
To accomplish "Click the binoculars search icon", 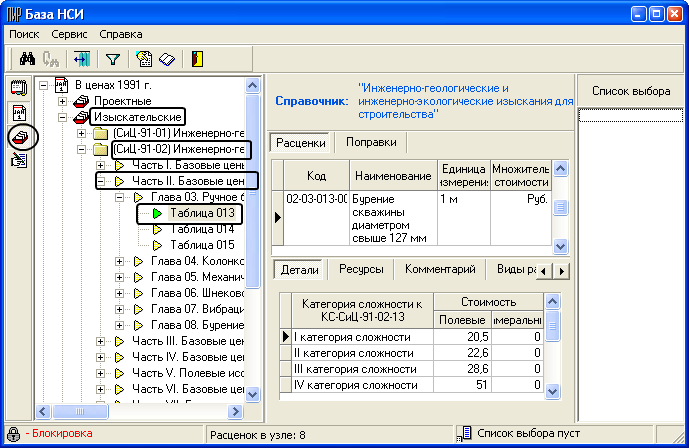I will (28, 59).
